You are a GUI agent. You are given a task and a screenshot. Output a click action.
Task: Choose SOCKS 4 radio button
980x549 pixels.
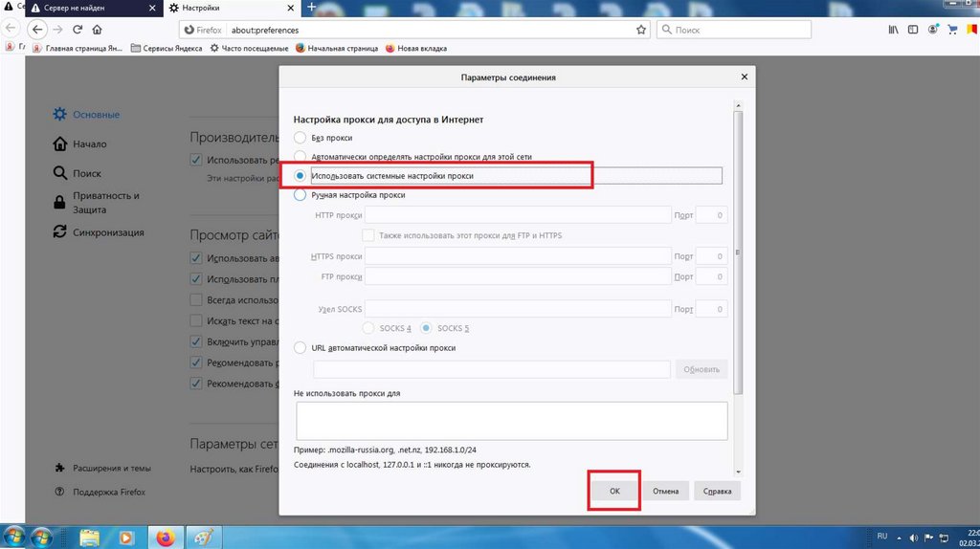point(368,328)
